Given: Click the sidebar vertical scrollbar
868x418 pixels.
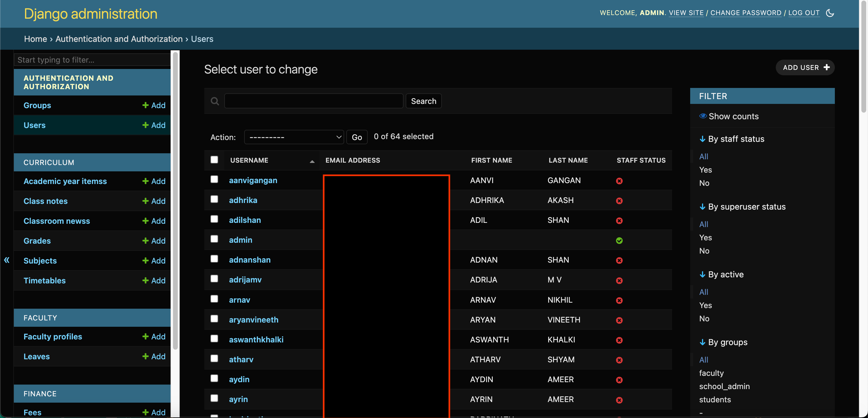Looking at the screenshot, I should 175,202.
